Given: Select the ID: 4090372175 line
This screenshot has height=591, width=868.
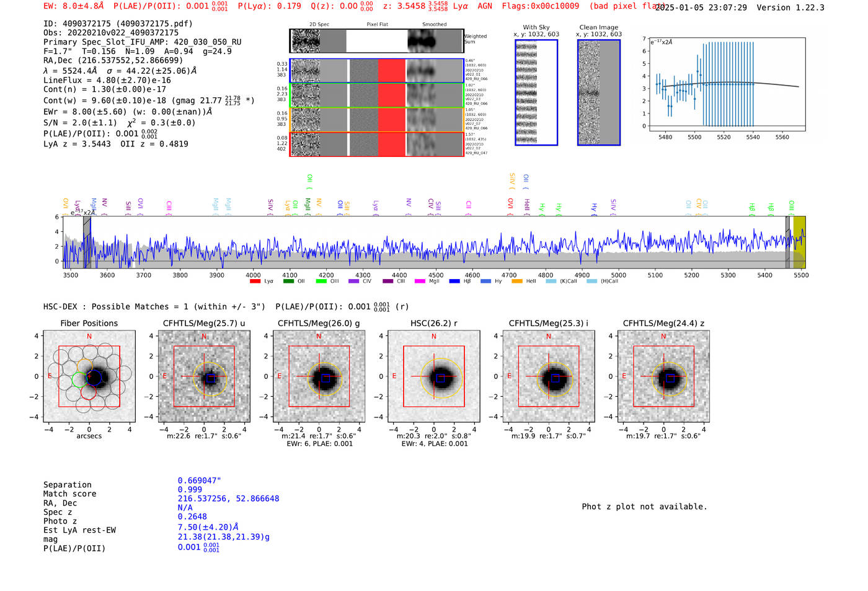Looking at the screenshot, I should click(x=118, y=24).
